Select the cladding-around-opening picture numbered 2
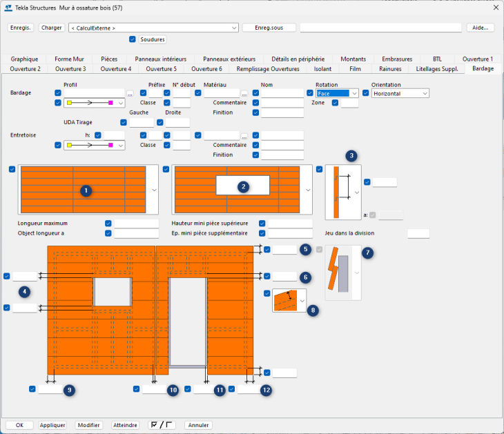Screen dimensions: 504x434 [x=236, y=190]
